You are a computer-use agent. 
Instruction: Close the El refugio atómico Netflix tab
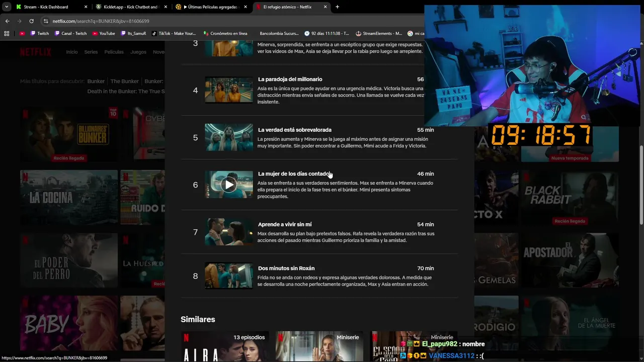tap(325, 7)
